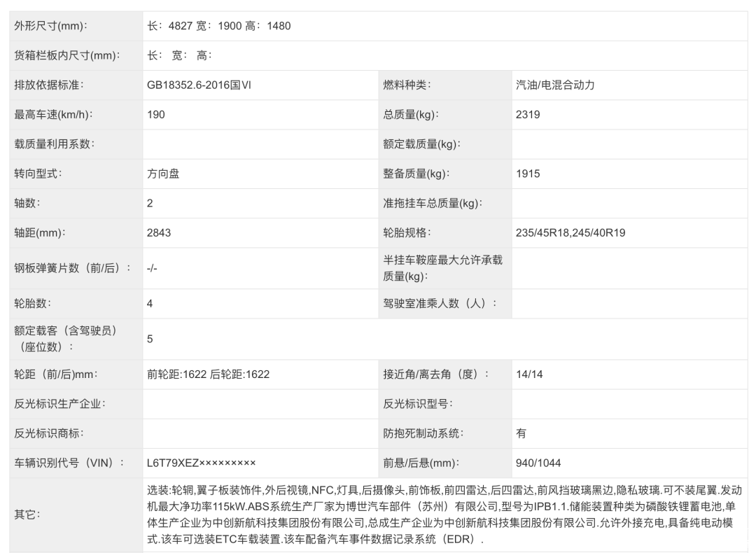Click the VIN value L6T79XEZ×××××××××
Viewport: 756px width, 553px height.
pos(201,463)
